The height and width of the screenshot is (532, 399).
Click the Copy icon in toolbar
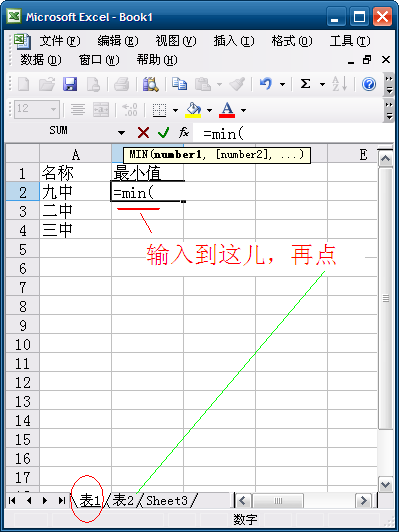pos(179,84)
